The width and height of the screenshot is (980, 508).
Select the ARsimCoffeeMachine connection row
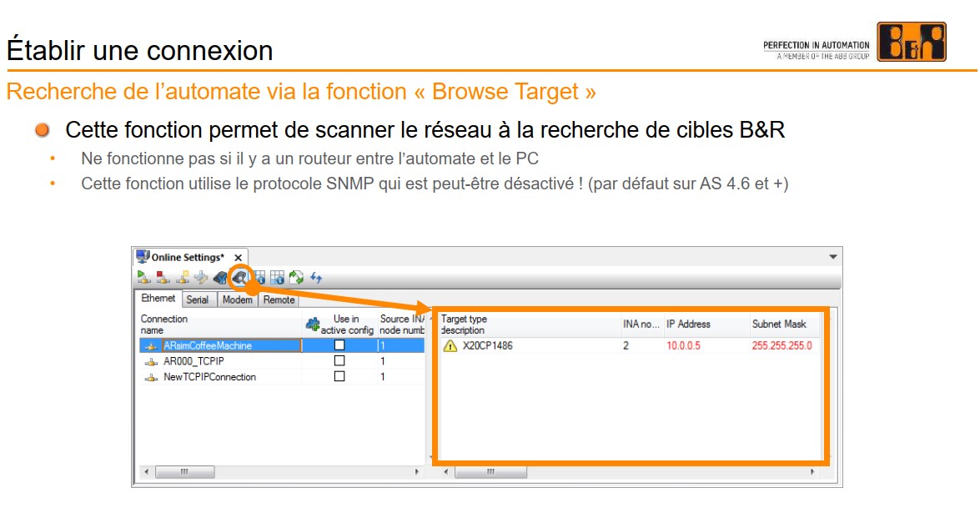pos(282,345)
